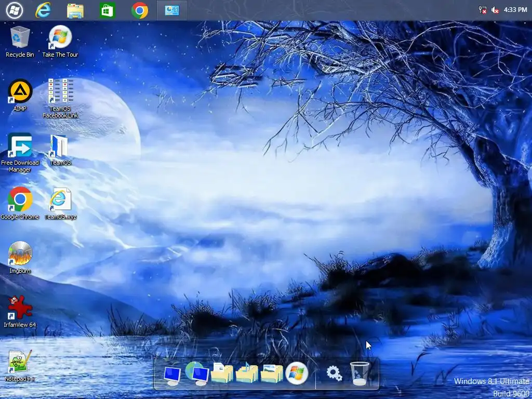
Task: Open the 4:33 PM clock
Action: 515,10
